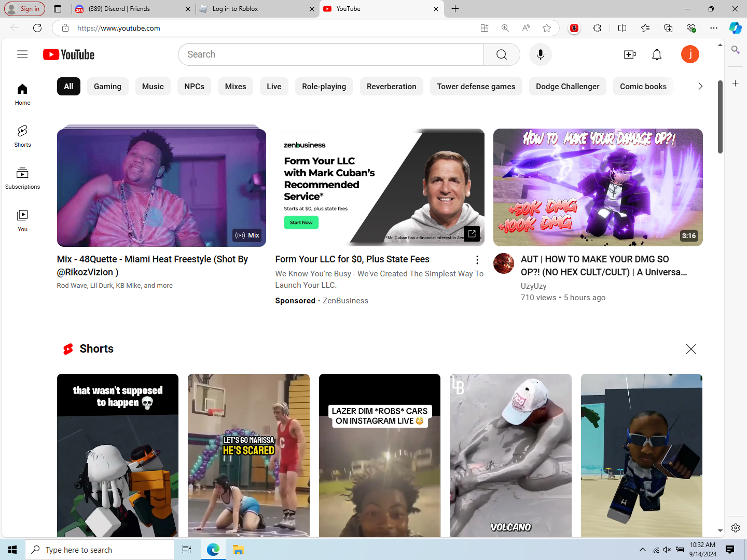Open a new browser tab
The image size is (747, 560).
[x=455, y=9]
